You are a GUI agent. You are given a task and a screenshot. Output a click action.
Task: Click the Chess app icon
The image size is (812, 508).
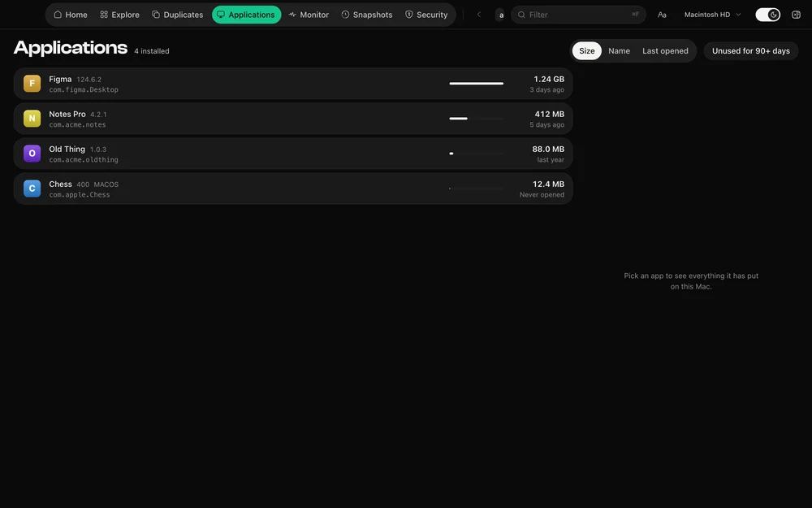coord(32,189)
